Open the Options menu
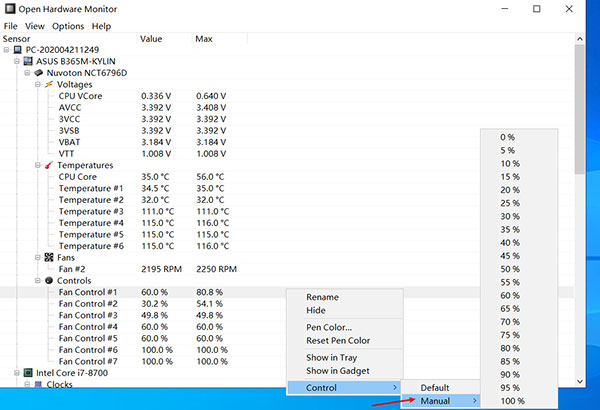Screen dimensions: 600x410 point(68,26)
